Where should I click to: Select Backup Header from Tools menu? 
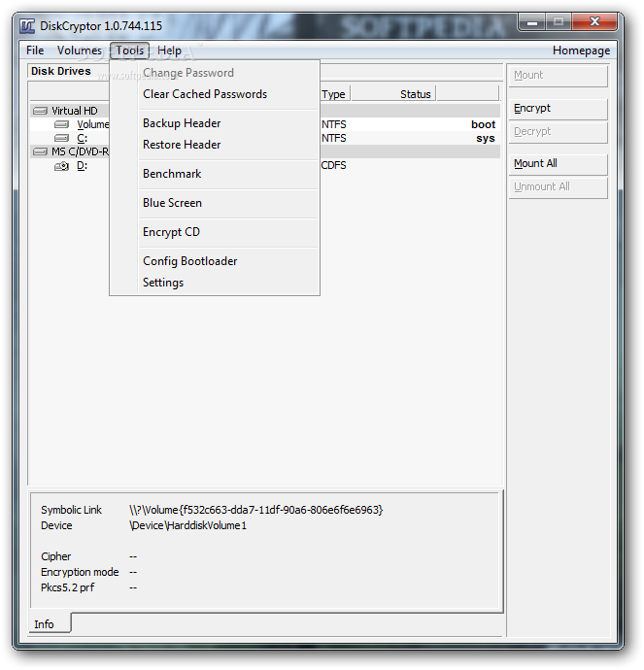228,123
